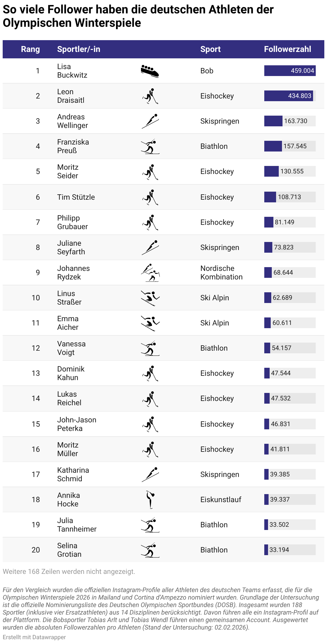Screen dimensions: 327x644
Task: Click the ski jumping icon beside Andreas Wellinger
Action: (150, 121)
